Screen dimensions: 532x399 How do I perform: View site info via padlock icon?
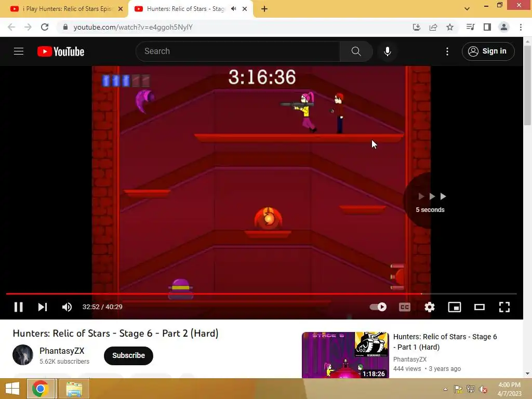coord(65,27)
